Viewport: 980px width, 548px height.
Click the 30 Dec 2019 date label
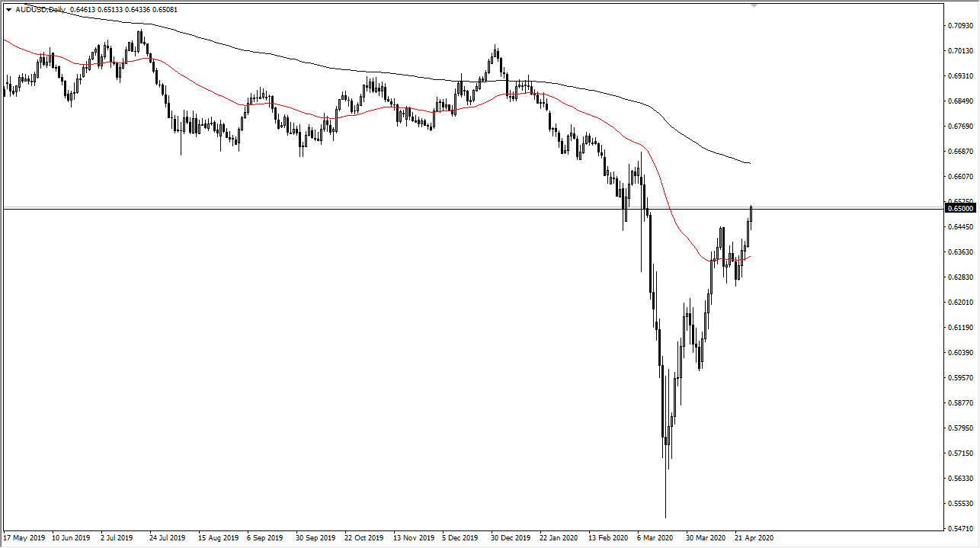pos(511,538)
